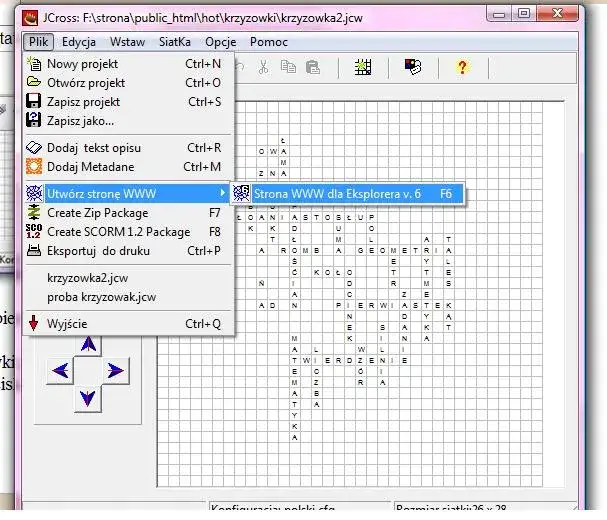Minimize the JCross window
The height and width of the screenshot is (520, 607).
tap(499, 14)
